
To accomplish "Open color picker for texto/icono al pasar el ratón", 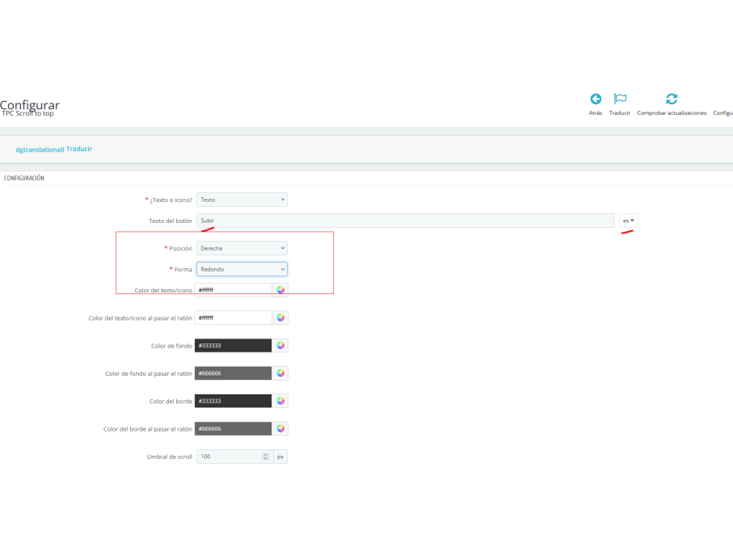I will tap(280, 318).
